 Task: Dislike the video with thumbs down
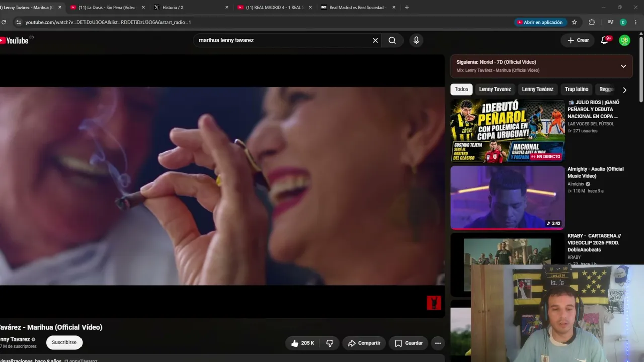click(330, 343)
